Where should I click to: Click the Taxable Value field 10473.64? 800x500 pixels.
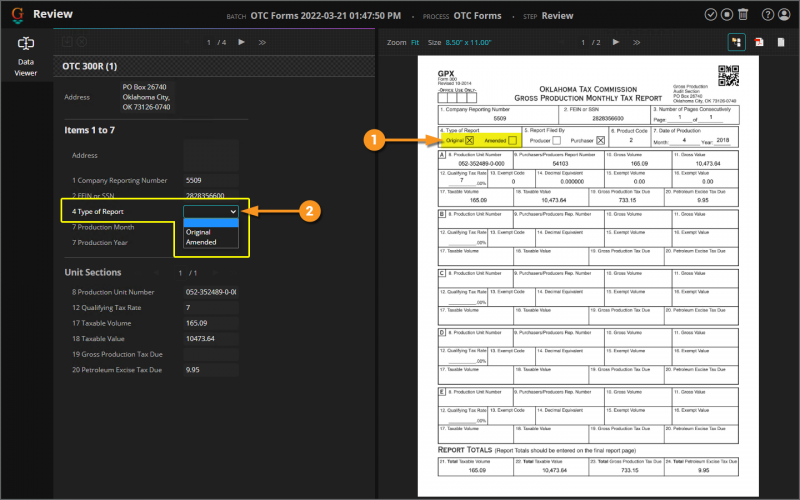[211, 339]
